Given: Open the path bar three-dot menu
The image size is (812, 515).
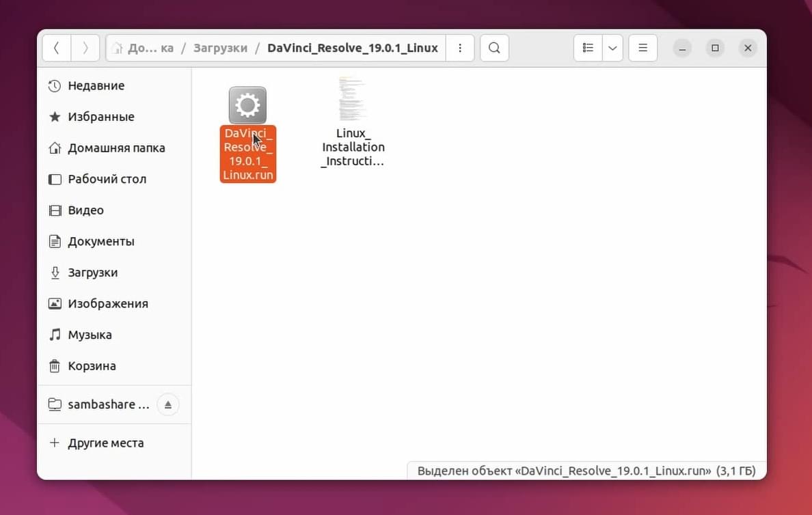Looking at the screenshot, I should [x=460, y=48].
